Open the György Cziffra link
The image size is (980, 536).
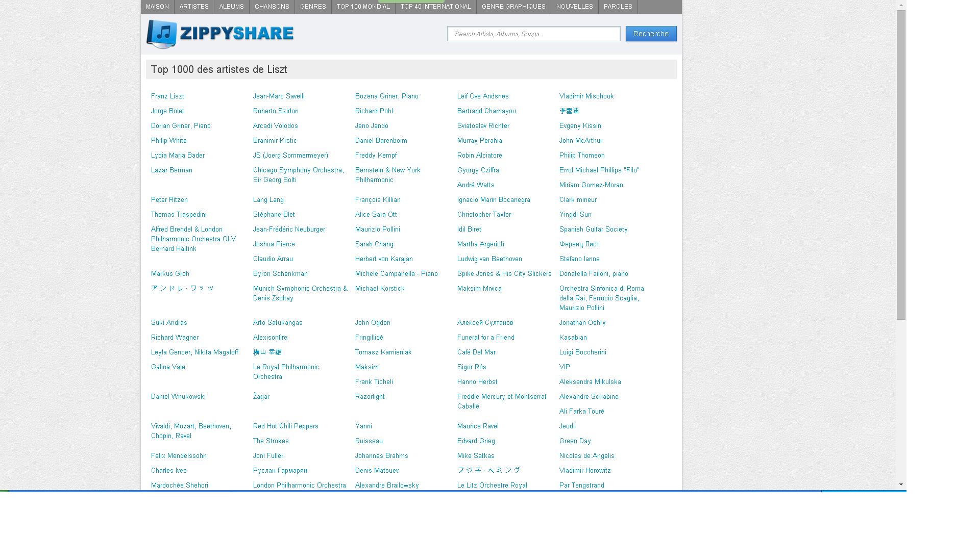tap(478, 170)
